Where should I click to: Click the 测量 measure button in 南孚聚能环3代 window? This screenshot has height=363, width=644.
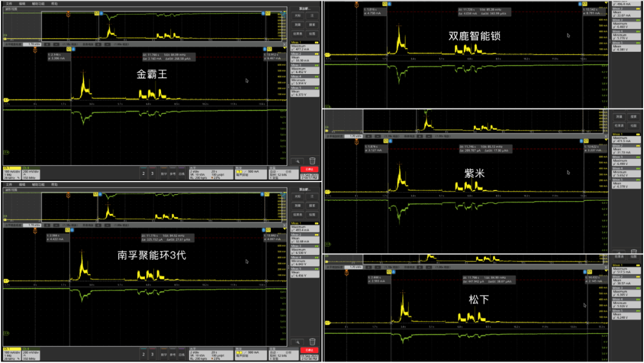298,205
